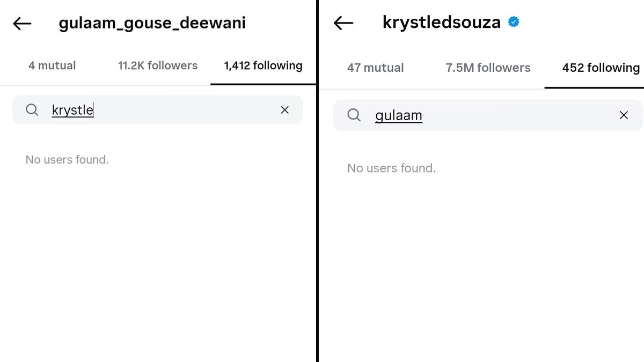
Task: Click "No users found." under krystle search
Action: click(x=67, y=159)
